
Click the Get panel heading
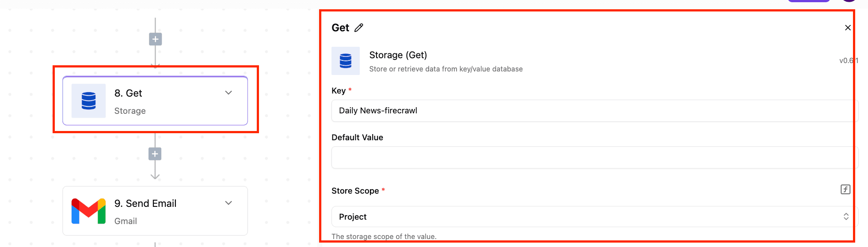(340, 28)
